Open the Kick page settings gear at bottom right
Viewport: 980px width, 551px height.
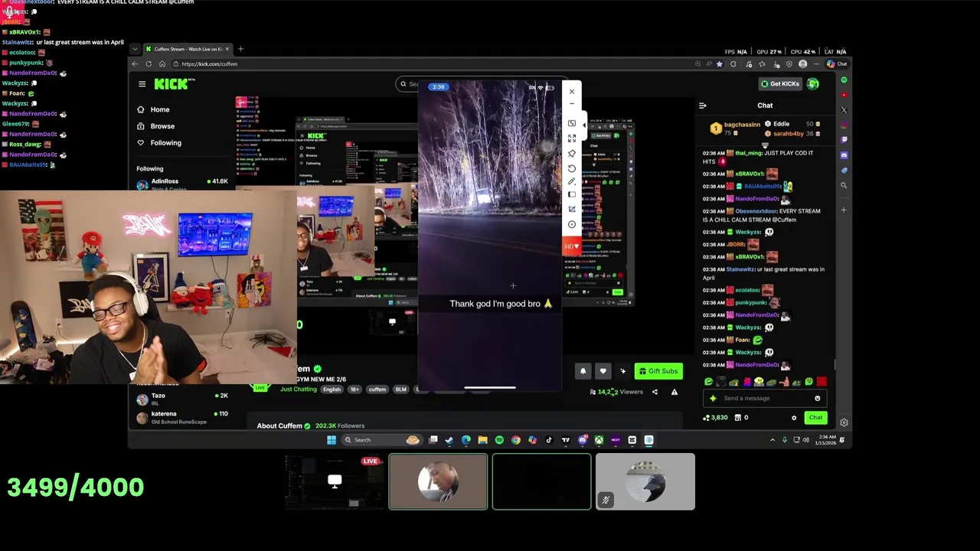click(x=844, y=422)
